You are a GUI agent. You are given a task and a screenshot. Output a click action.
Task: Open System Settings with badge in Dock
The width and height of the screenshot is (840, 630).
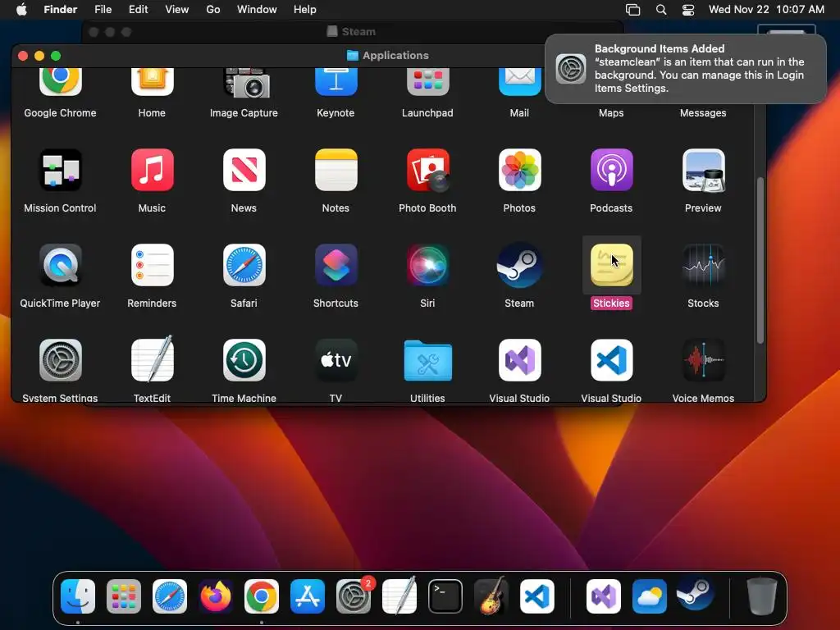pos(354,596)
